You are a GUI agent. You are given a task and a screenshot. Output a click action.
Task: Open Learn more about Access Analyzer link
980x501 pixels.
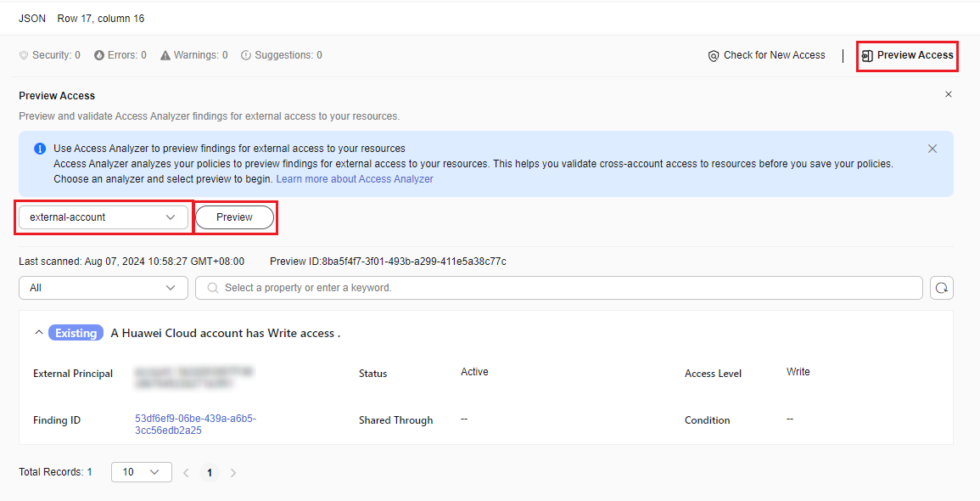(355, 179)
